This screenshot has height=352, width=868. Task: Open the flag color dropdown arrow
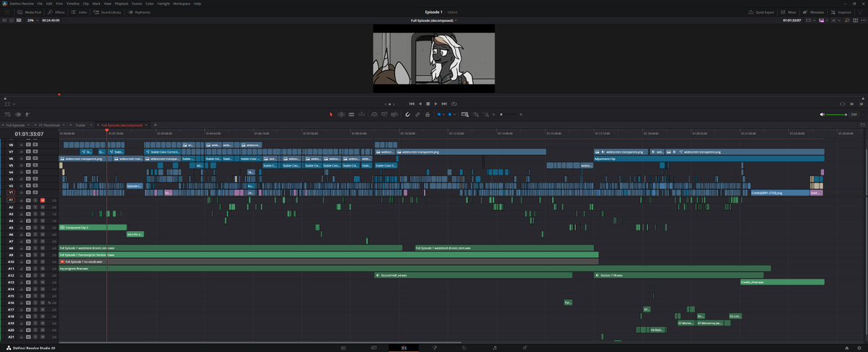click(443, 114)
